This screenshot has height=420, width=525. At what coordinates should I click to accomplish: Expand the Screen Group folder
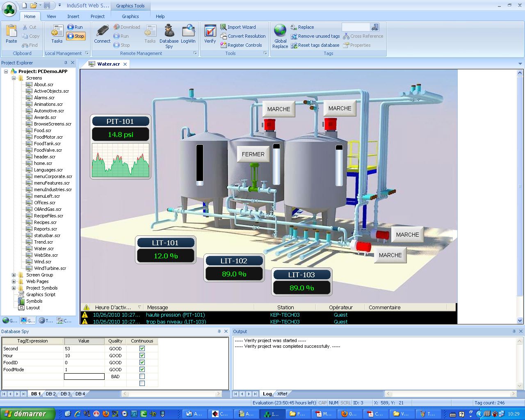coord(14,275)
